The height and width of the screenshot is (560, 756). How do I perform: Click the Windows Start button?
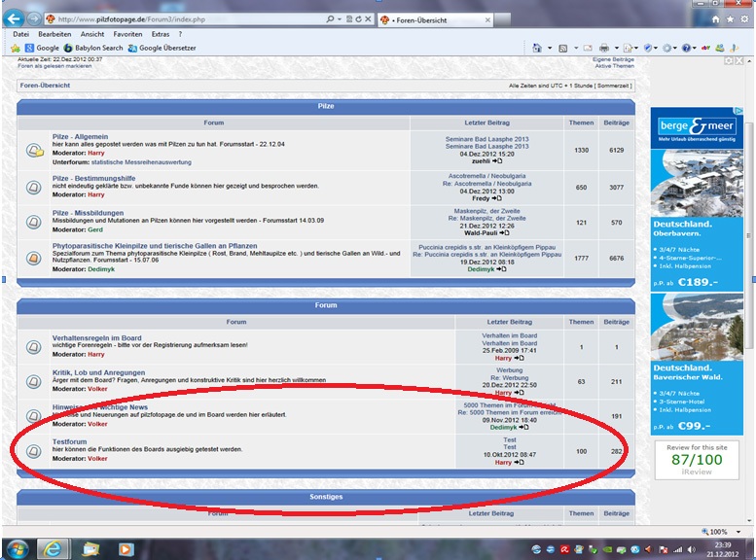[x=17, y=548]
